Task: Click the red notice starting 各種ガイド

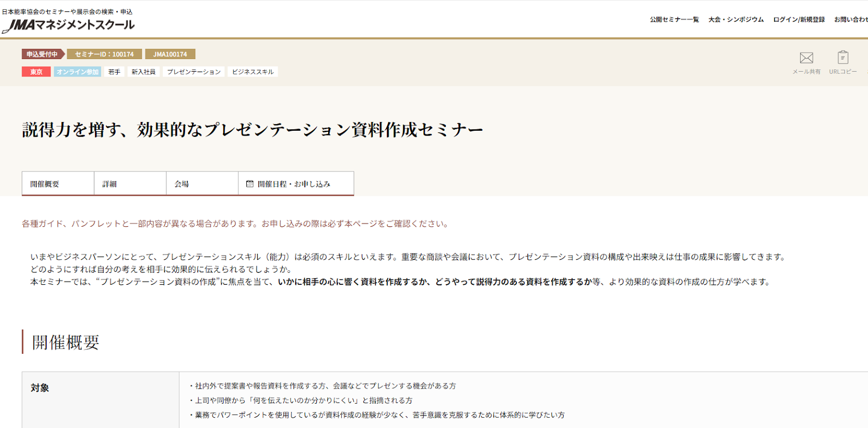Action: pyautogui.click(x=236, y=223)
